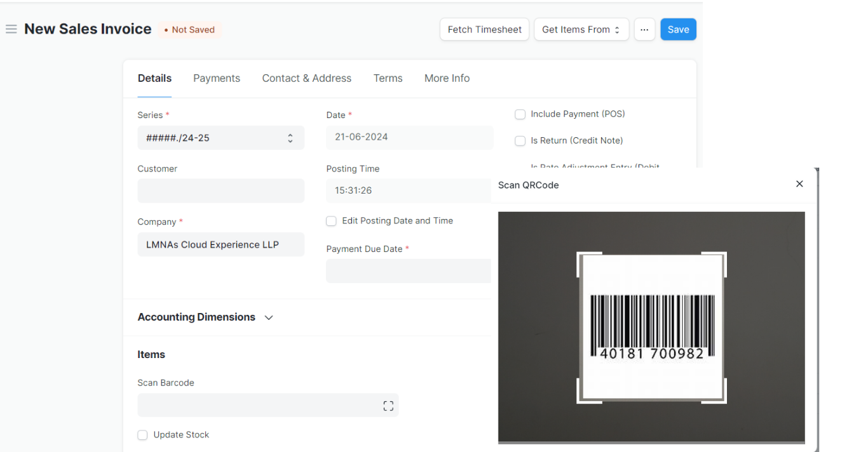Click the Items section heading
The width and height of the screenshot is (868, 452).
(x=151, y=355)
